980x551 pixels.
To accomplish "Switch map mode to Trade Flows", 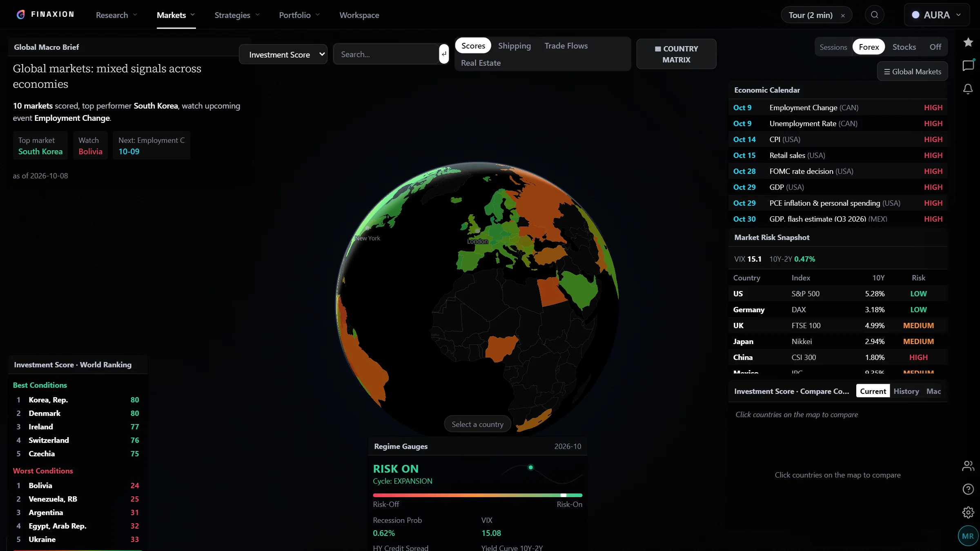I will point(566,46).
